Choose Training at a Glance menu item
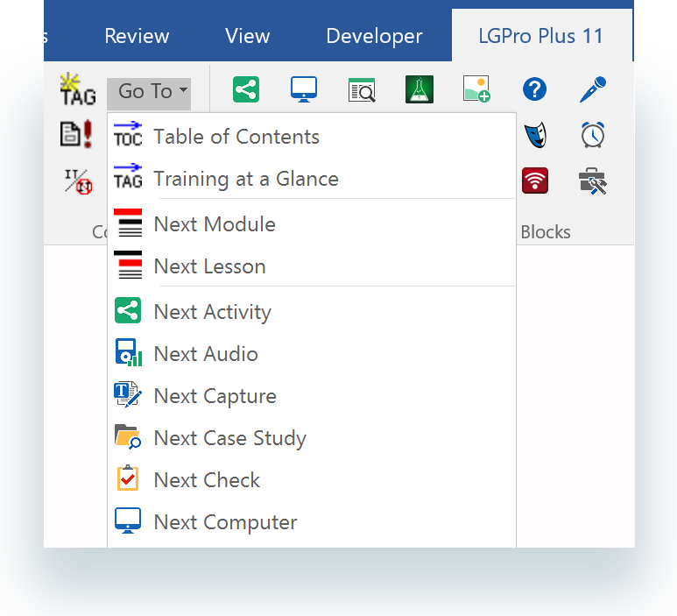 (312, 179)
